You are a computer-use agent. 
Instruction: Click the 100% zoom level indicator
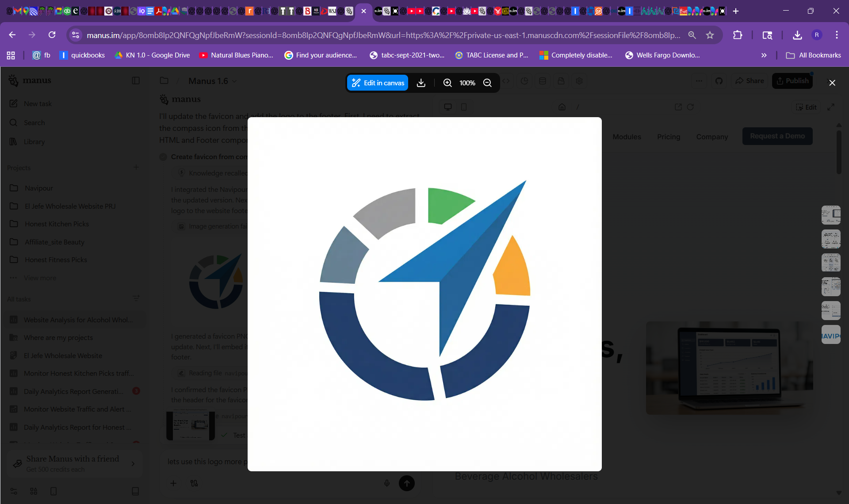click(467, 83)
